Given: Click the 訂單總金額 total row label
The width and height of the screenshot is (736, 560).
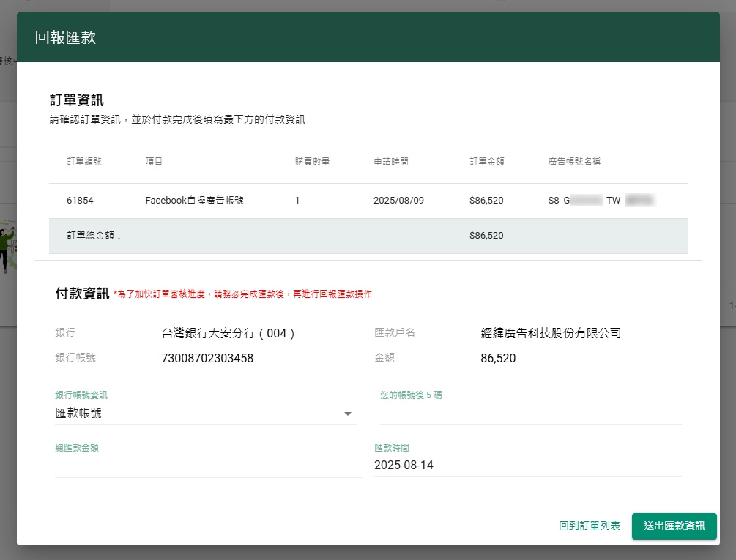Looking at the screenshot, I should coord(94,236).
